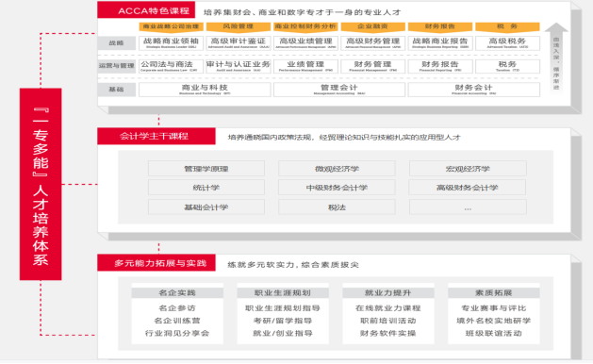Image resolution: width=593 pixels, height=364 pixels.
Task: Click the 名企参访 item
Action: coord(177,308)
